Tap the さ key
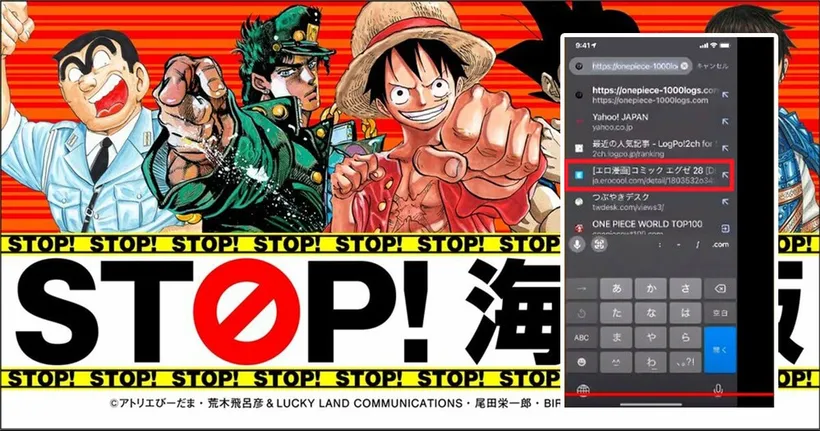Viewport: 820px width, 431px height. [685, 289]
